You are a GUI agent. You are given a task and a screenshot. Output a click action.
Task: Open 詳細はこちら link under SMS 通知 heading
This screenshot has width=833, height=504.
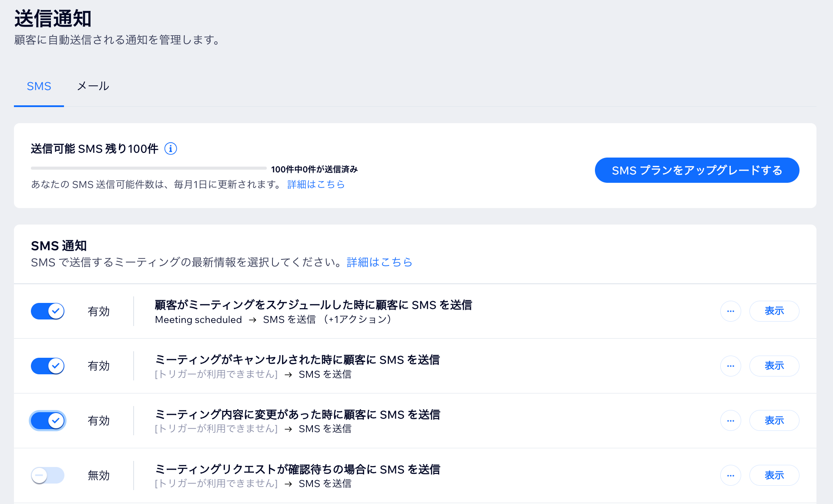pyautogui.click(x=379, y=262)
